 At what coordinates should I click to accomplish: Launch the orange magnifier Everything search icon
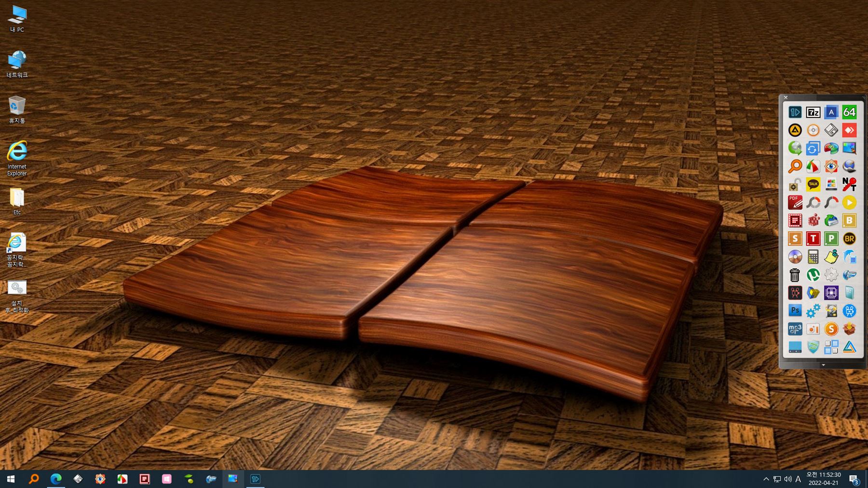[795, 166]
